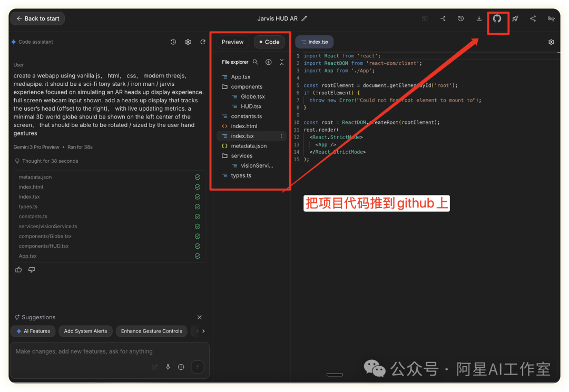Attach content with plus circle icon
Viewport: 569px width, 392px height.
coord(181,367)
